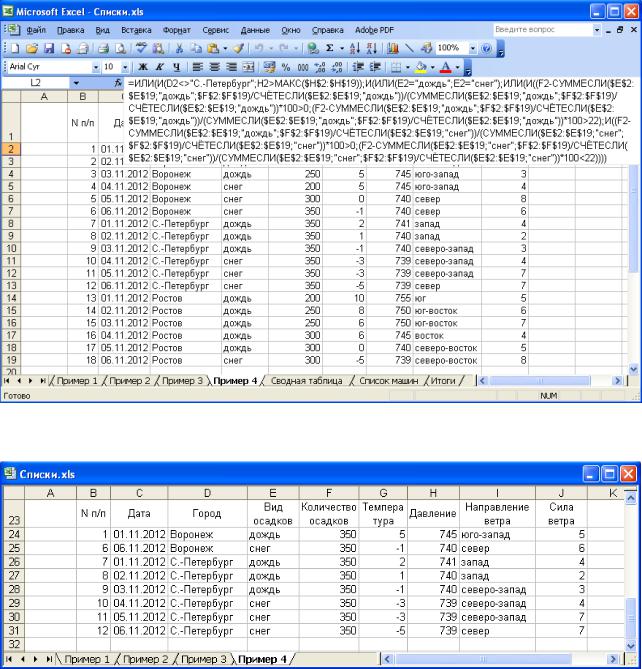This screenshot has width=642, height=669.
Task: Increase decimal places
Action: pyautogui.click(x=320, y=67)
